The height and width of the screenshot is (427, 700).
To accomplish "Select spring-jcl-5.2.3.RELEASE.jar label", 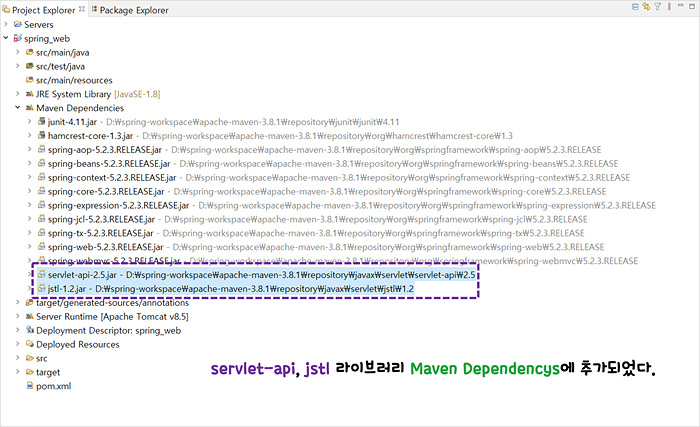I will click(101, 219).
